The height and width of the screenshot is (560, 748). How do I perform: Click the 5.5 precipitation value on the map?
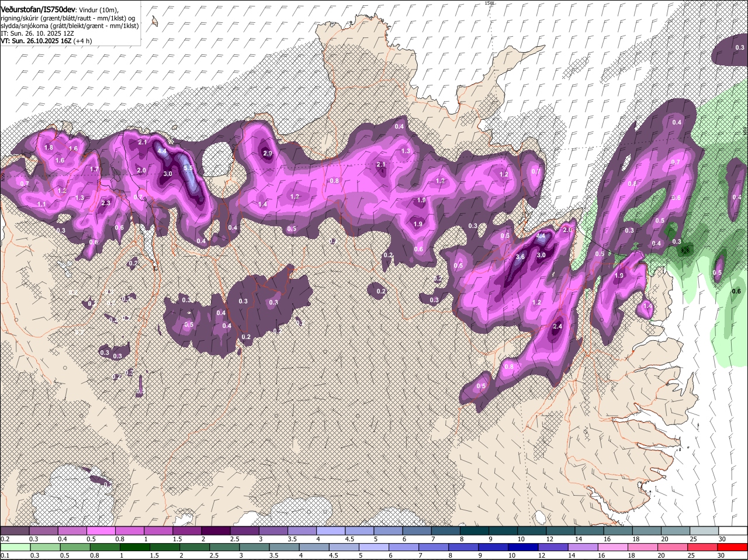188,168
